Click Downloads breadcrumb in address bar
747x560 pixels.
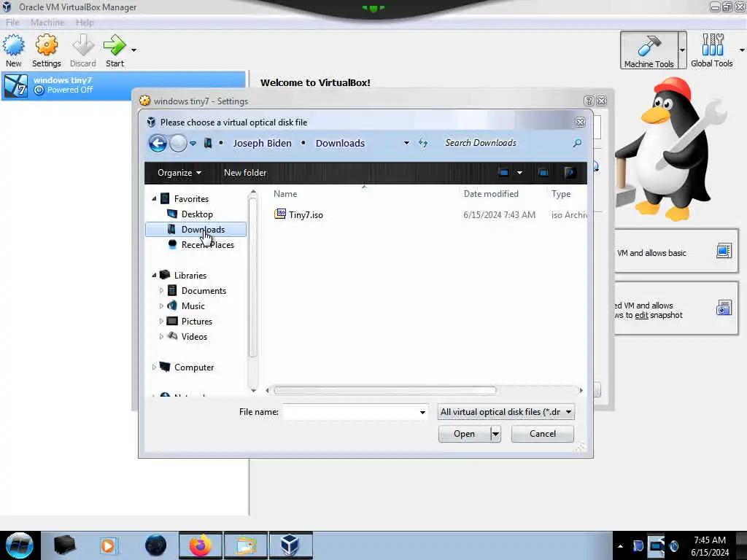tap(340, 144)
